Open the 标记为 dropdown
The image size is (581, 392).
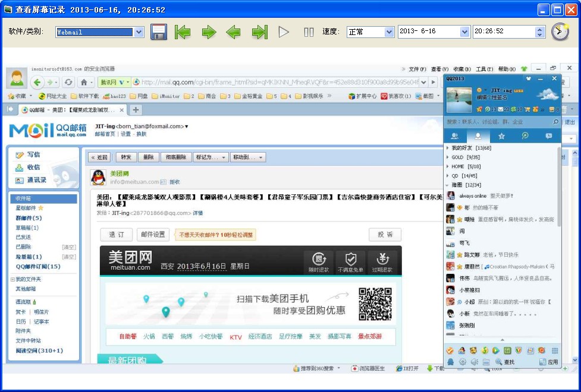(x=211, y=157)
